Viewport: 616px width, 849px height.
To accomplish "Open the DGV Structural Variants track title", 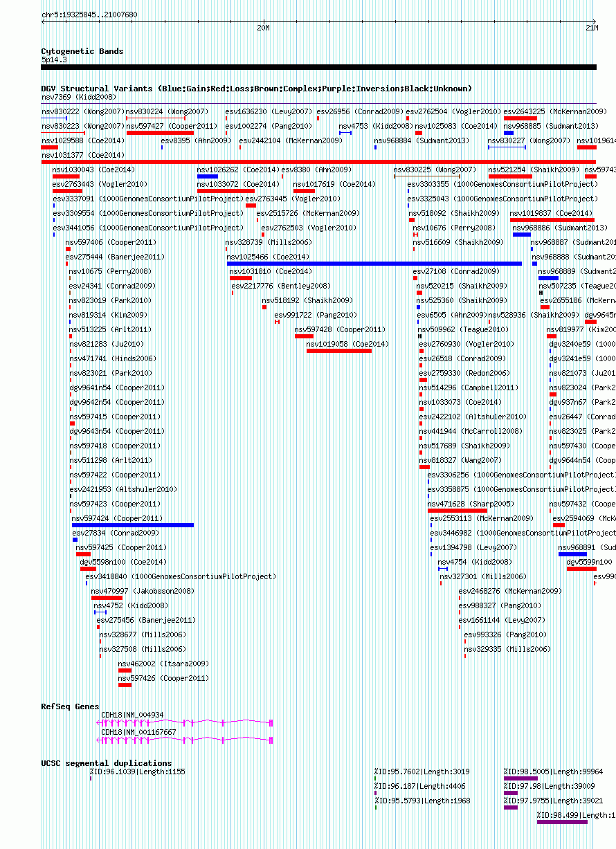I will tap(257, 89).
